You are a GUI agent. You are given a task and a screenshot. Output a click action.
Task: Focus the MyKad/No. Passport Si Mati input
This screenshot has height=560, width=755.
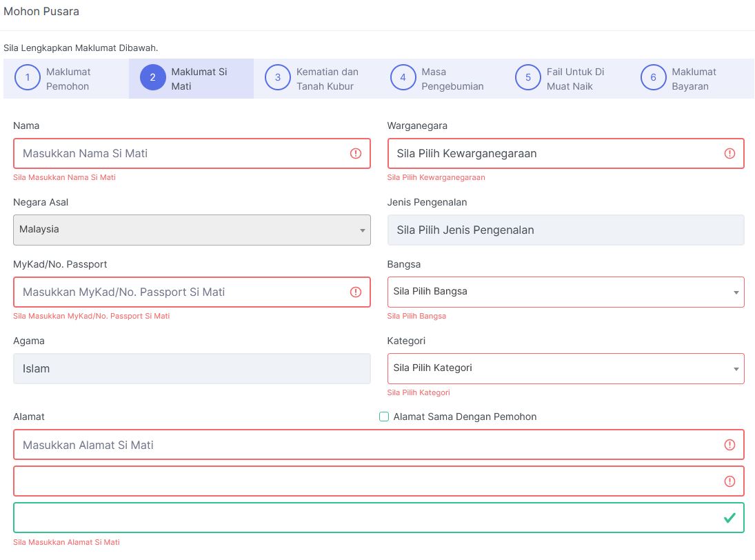click(179, 292)
